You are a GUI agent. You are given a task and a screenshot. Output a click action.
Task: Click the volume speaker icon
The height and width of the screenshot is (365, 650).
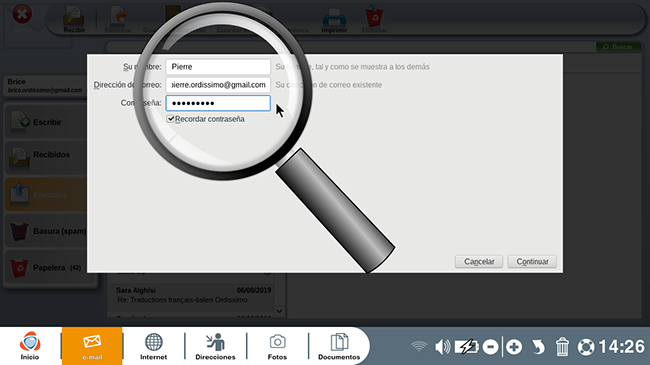point(442,347)
